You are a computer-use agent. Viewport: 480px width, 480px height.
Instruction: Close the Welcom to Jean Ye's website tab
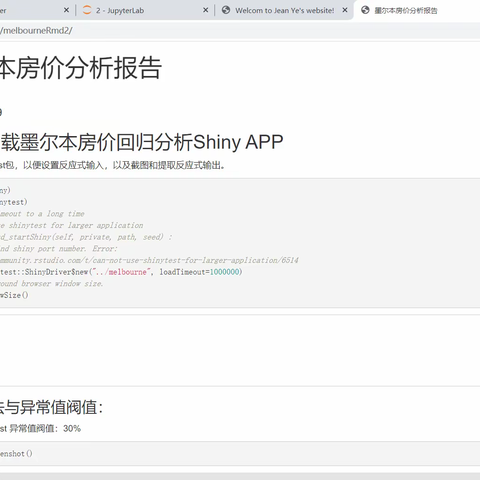click(x=345, y=10)
